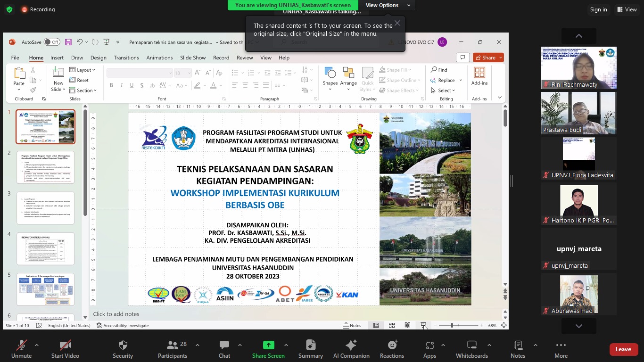Click the Sign in link
The width and height of the screenshot is (644, 362).
(x=598, y=9)
